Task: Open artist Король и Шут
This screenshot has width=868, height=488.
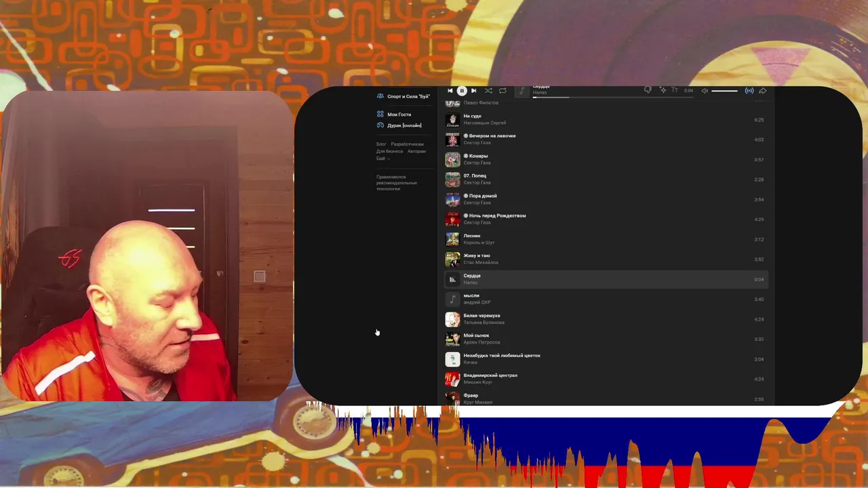Action: [479, 243]
